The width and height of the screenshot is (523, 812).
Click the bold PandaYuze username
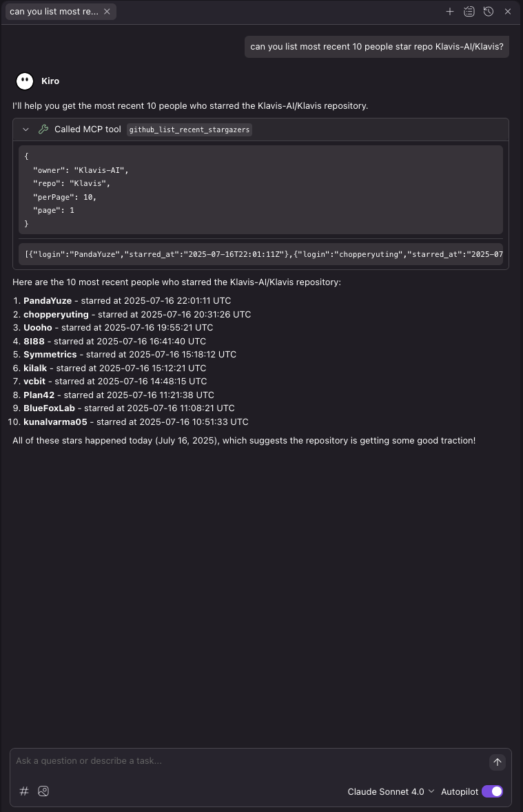tap(43, 300)
